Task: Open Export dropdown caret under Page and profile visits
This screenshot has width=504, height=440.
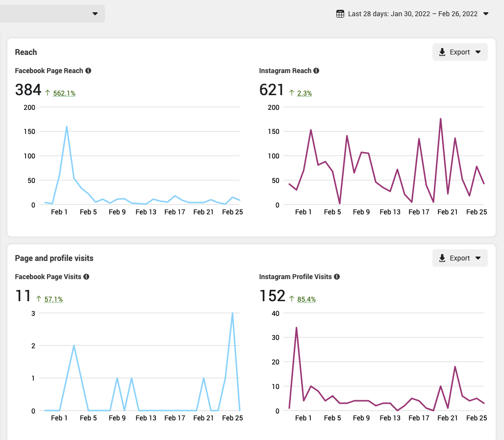Action: click(477, 258)
